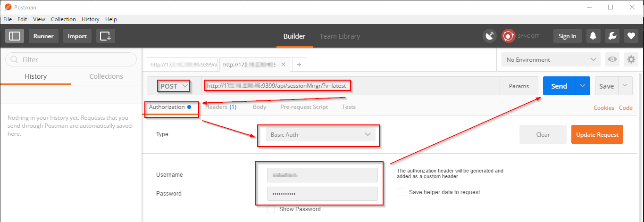Open the History menu
The image size is (644, 222).
90,19
